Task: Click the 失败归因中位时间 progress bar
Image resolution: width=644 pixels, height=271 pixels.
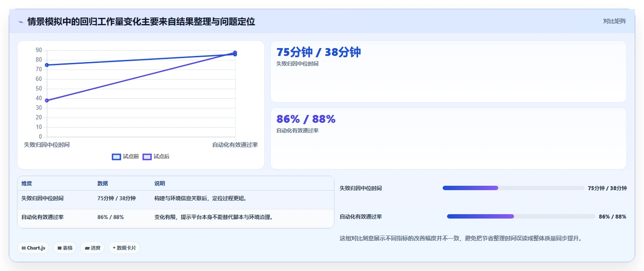Action: 513,188
